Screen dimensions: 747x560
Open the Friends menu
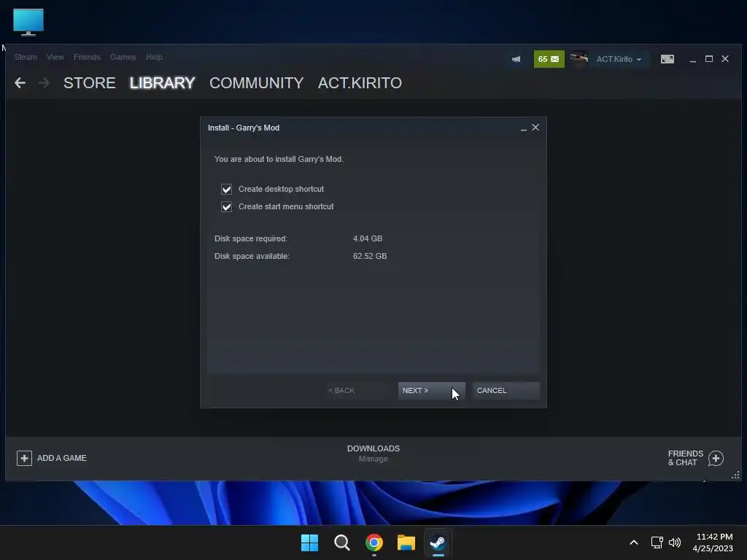[88, 57]
